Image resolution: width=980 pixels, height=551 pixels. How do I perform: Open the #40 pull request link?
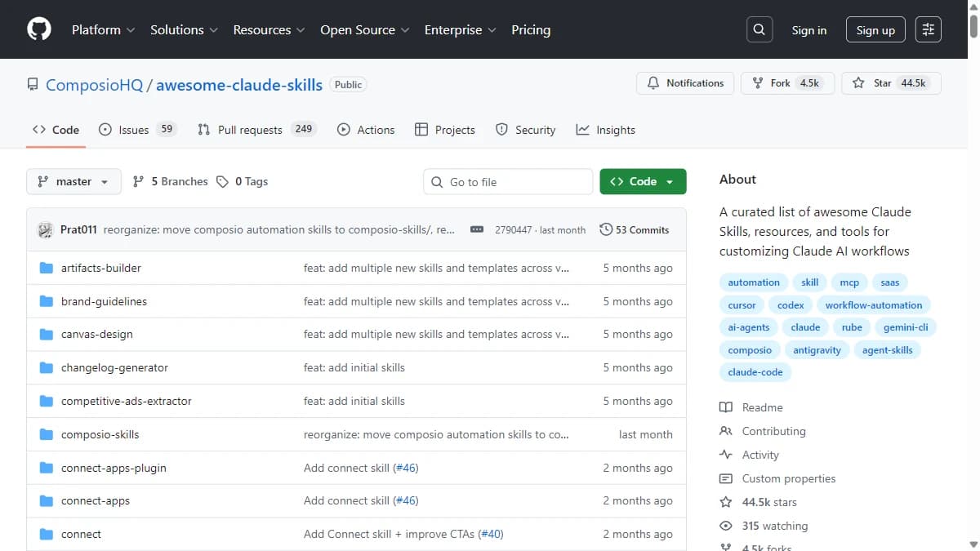491,534
